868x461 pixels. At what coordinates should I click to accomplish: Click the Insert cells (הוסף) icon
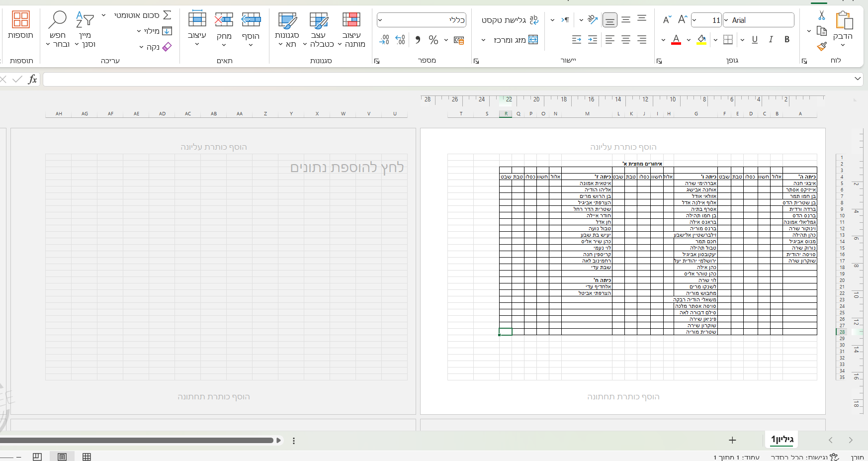click(x=251, y=20)
